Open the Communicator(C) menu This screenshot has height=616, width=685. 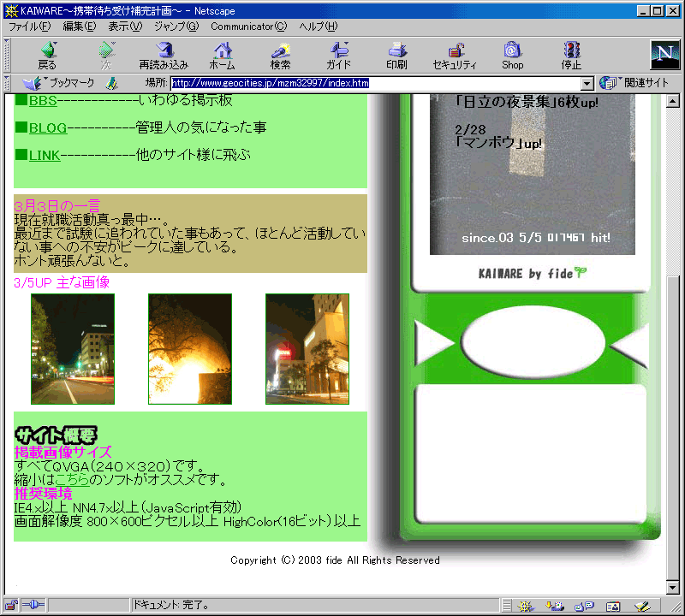[x=248, y=27]
